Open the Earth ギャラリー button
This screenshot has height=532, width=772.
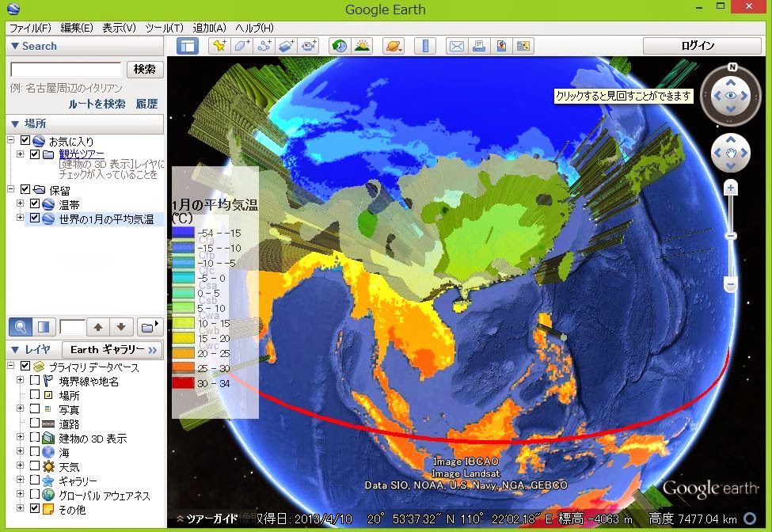tap(112, 349)
